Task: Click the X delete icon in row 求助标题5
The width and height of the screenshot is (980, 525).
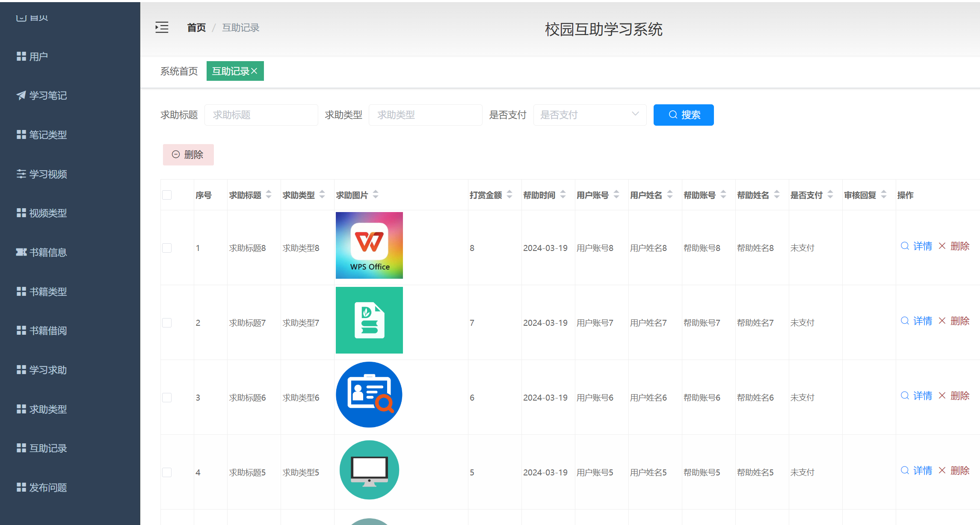Action: point(942,470)
